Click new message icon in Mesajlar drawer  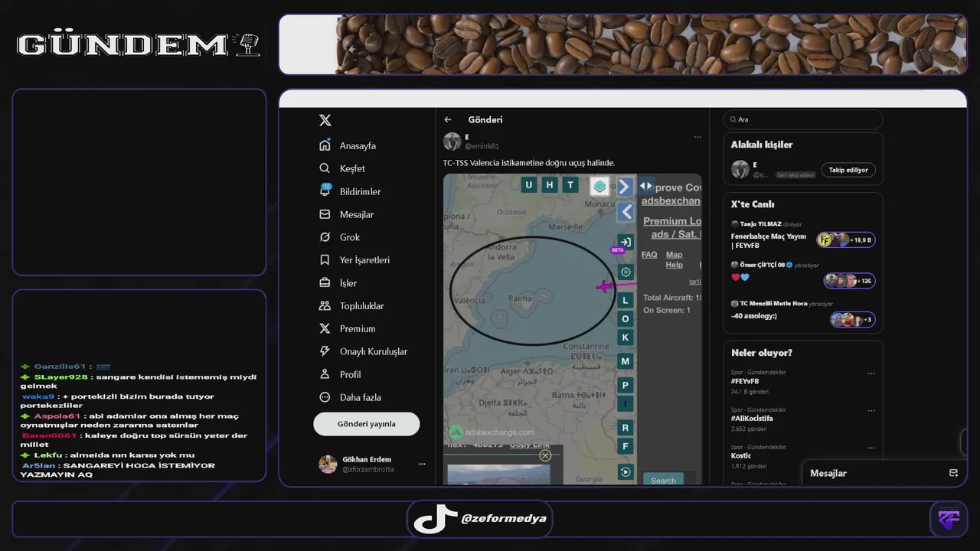[x=953, y=473]
